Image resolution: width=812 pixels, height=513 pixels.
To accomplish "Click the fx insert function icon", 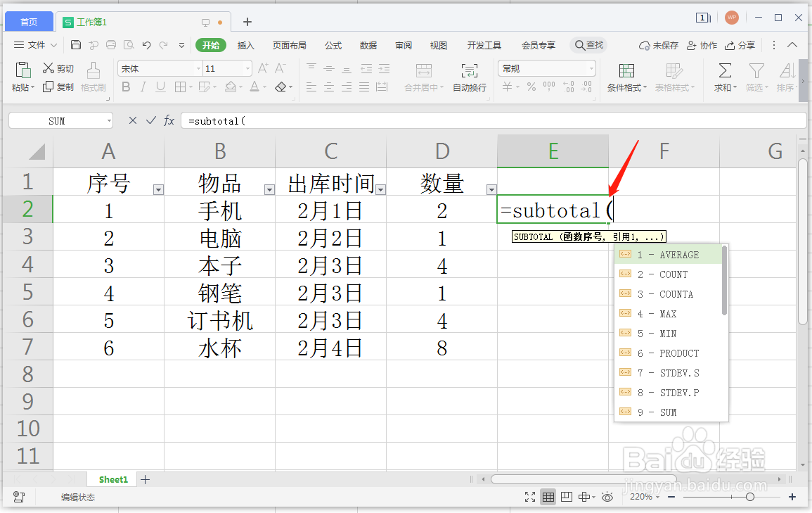I will (x=169, y=120).
